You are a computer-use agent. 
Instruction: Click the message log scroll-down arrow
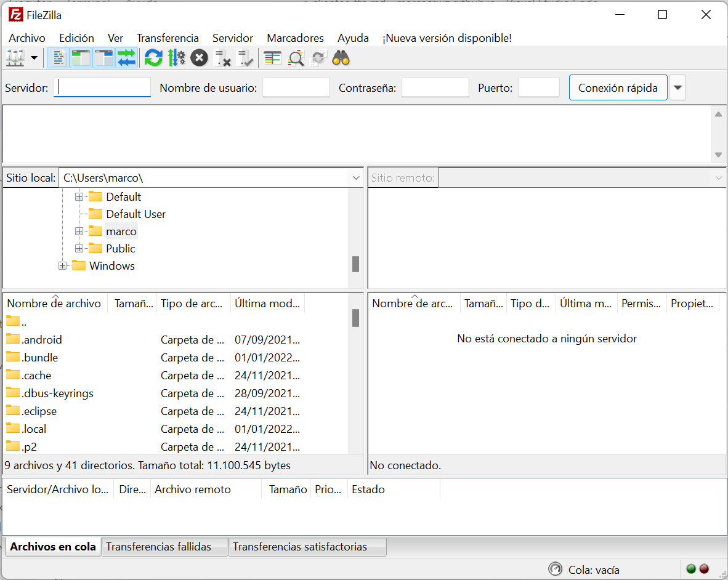pyautogui.click(x=718, y=155)
